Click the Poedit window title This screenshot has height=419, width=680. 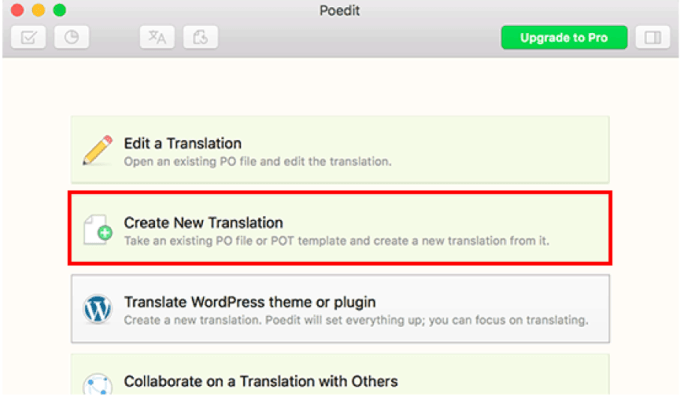(x=341, y=10)
